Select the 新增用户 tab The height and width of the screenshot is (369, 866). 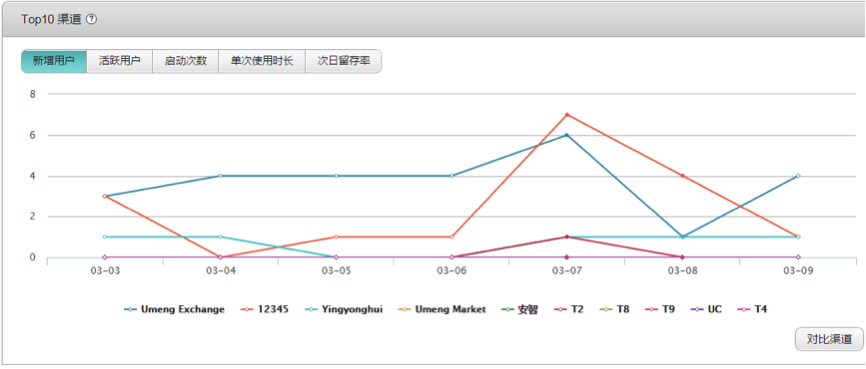coord(54,61)
